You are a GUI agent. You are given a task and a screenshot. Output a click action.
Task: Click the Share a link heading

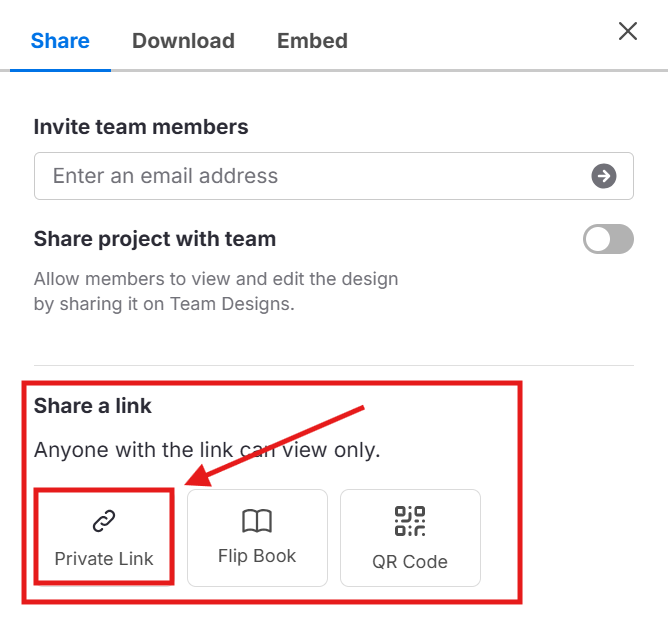(x=93, y=406)
